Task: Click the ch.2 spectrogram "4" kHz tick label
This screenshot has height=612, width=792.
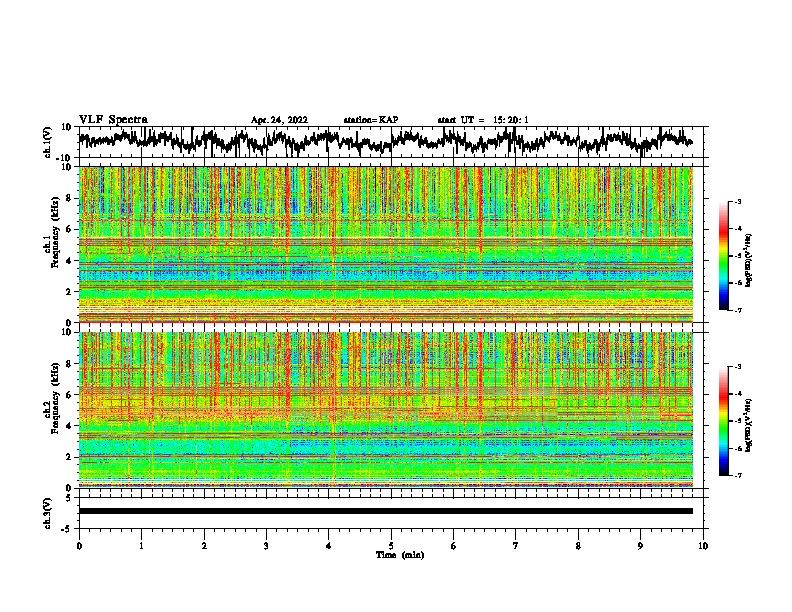Action: pos(69,426)
